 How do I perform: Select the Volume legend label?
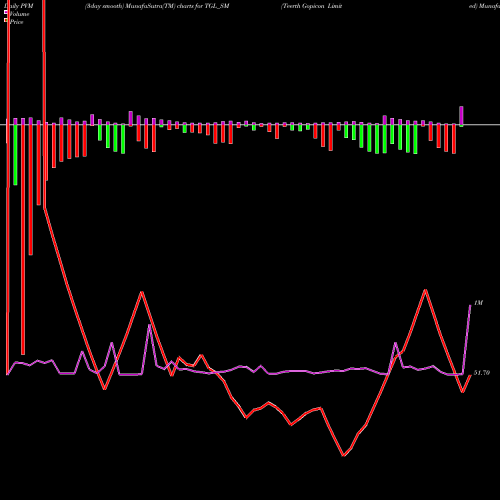point(19,14)
